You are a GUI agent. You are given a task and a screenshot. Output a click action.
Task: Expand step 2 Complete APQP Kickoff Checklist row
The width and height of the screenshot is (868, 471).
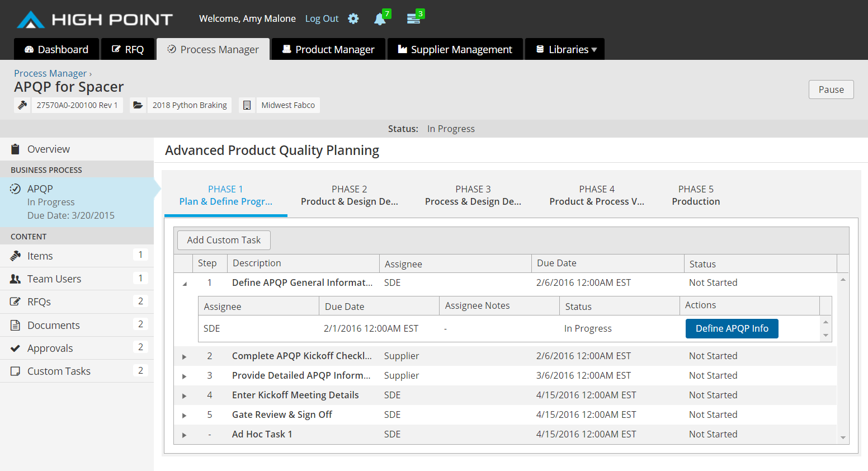click(185, 357)
